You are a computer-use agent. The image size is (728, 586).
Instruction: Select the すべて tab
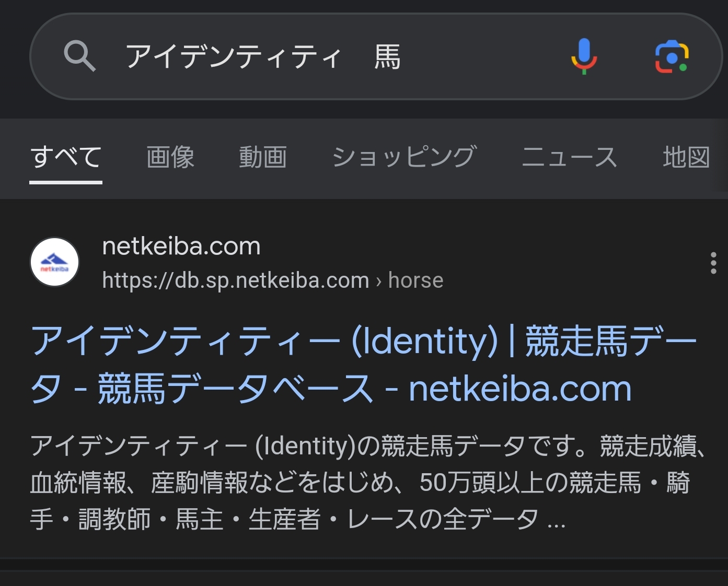pos(66,157)
